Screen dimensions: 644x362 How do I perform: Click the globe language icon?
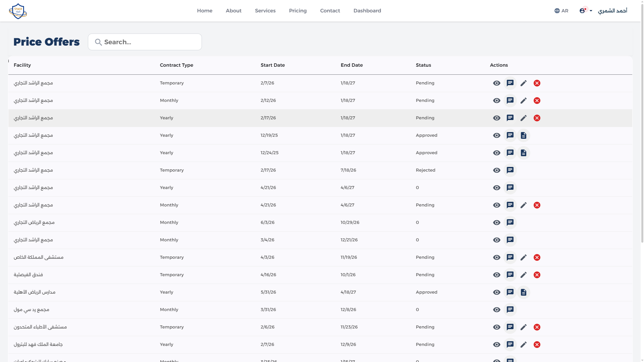coord(556,10)
